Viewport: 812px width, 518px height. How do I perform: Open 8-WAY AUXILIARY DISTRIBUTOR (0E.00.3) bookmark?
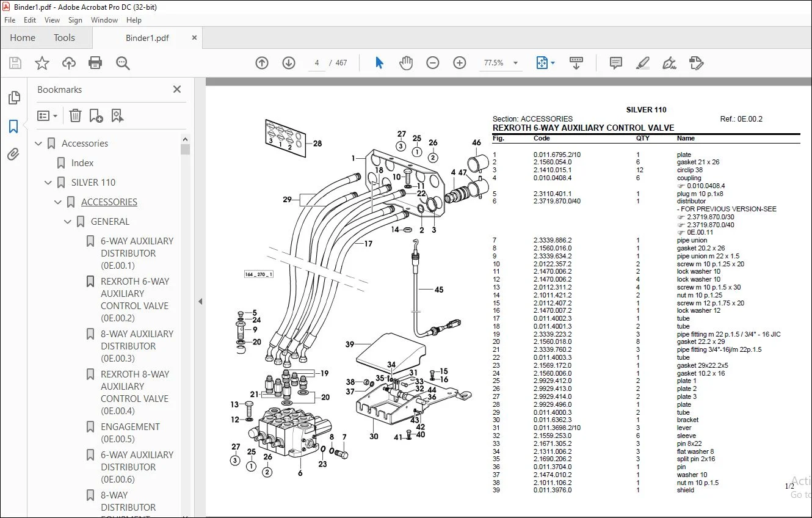[137, 346]
